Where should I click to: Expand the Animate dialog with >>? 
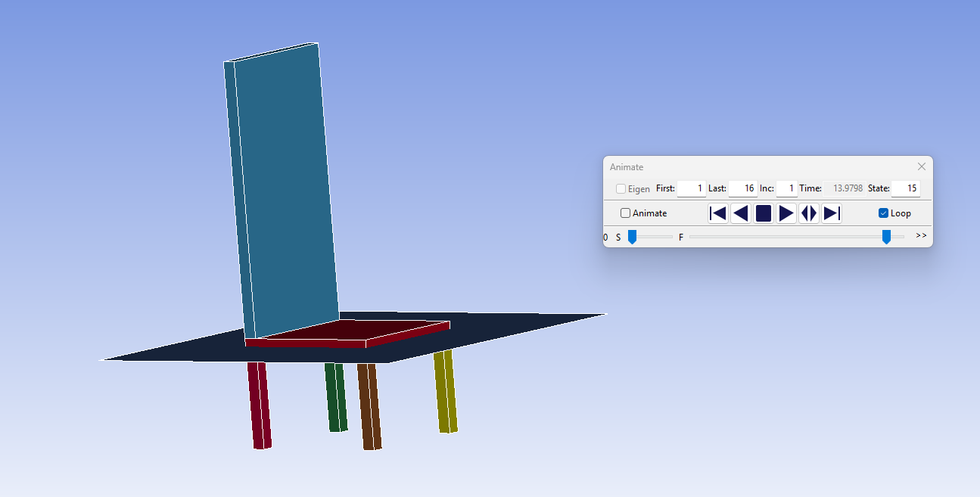921,235
